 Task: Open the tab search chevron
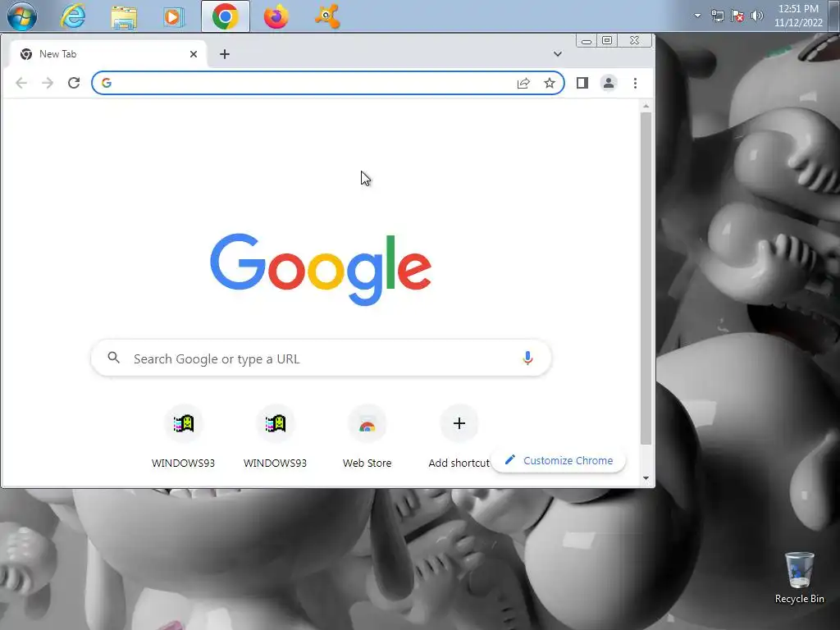pos(558,54)
